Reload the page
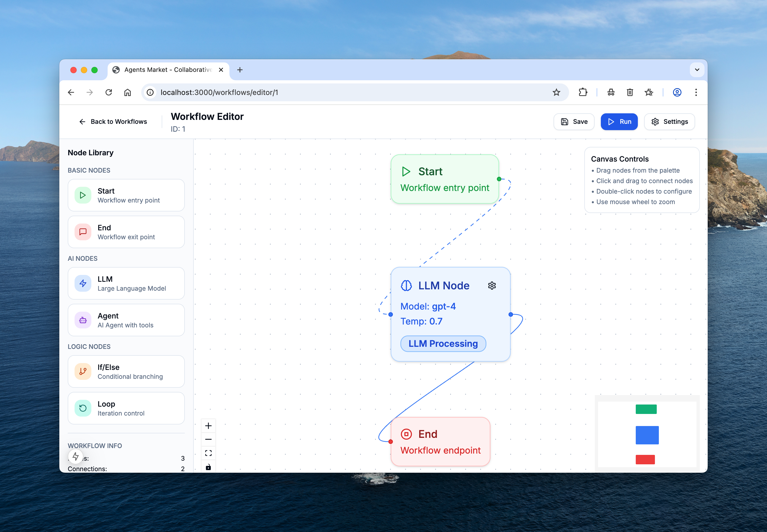This screenshot has height=532, width=767. (109, 92)
